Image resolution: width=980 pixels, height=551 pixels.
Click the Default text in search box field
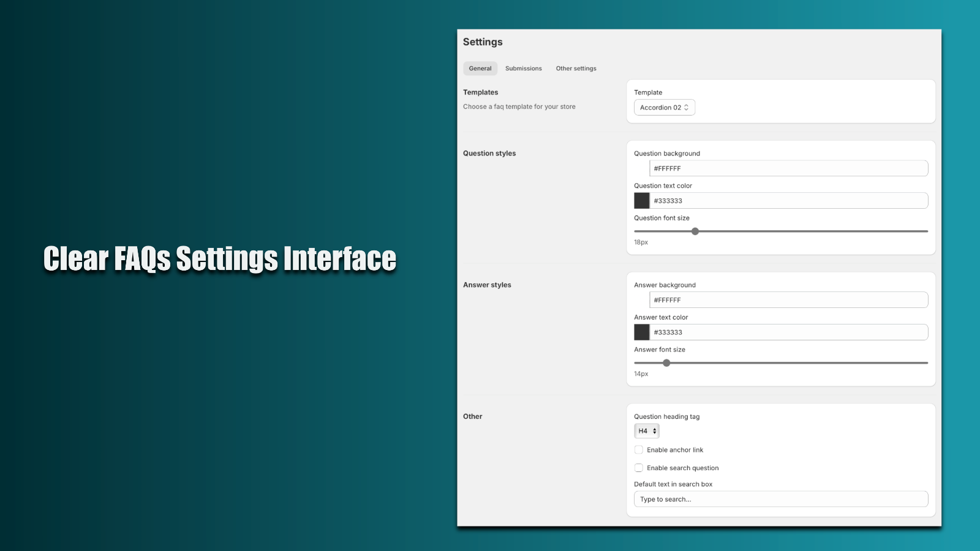(781, 500)
